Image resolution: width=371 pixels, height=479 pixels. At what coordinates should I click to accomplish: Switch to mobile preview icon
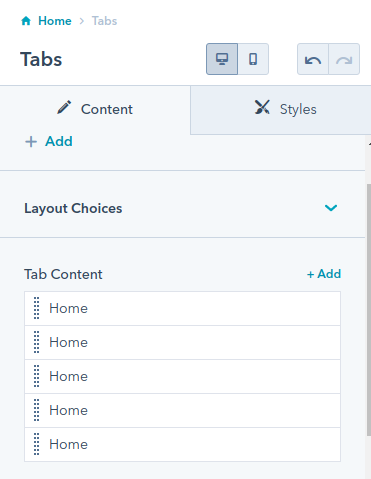point(253,59)
